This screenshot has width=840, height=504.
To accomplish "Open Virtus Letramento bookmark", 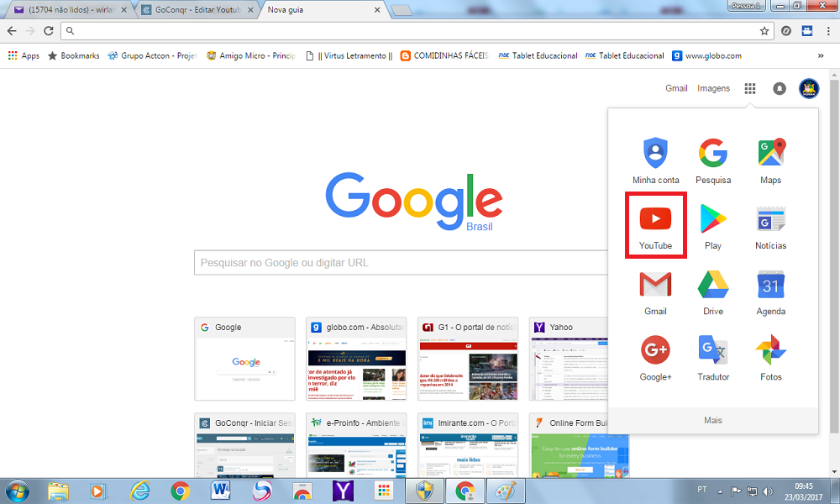I will (x=349, y=55).
